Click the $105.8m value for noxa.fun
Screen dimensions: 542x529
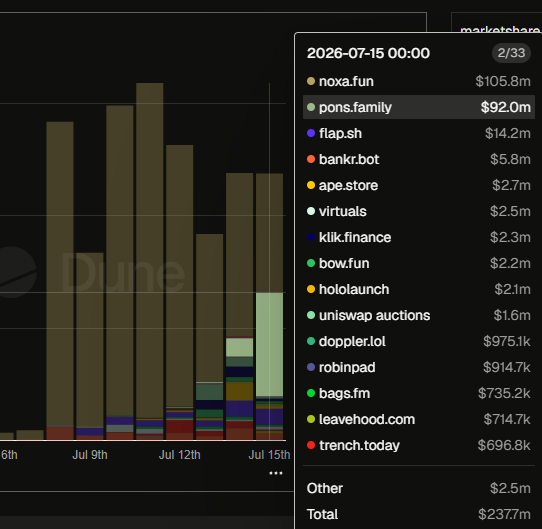503,81
